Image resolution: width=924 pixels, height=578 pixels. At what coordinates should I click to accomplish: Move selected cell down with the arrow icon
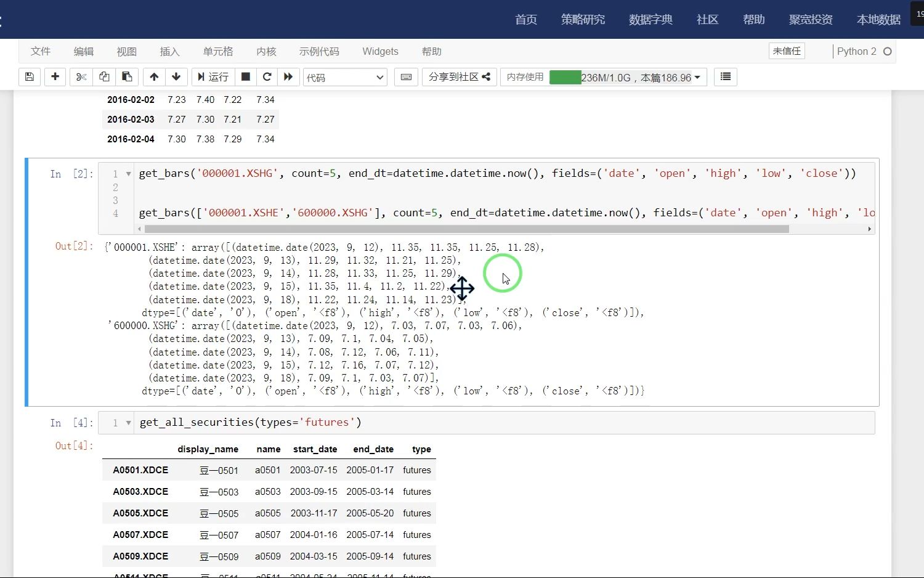pyautogui.click(x=176, y=77)
